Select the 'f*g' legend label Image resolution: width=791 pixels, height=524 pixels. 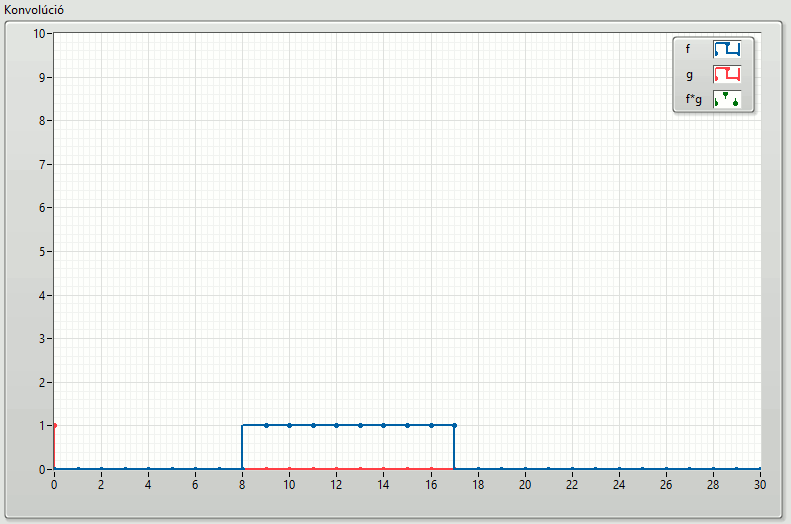pos(693,99)
